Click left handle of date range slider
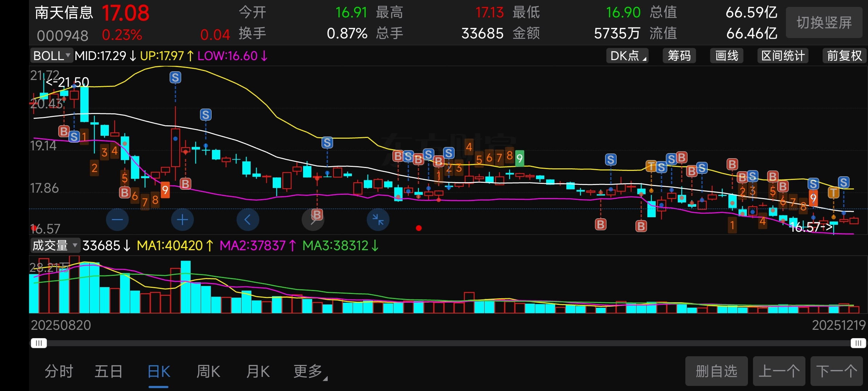The width and height of the screenshot is (868, 391). [x=39, y=343]
